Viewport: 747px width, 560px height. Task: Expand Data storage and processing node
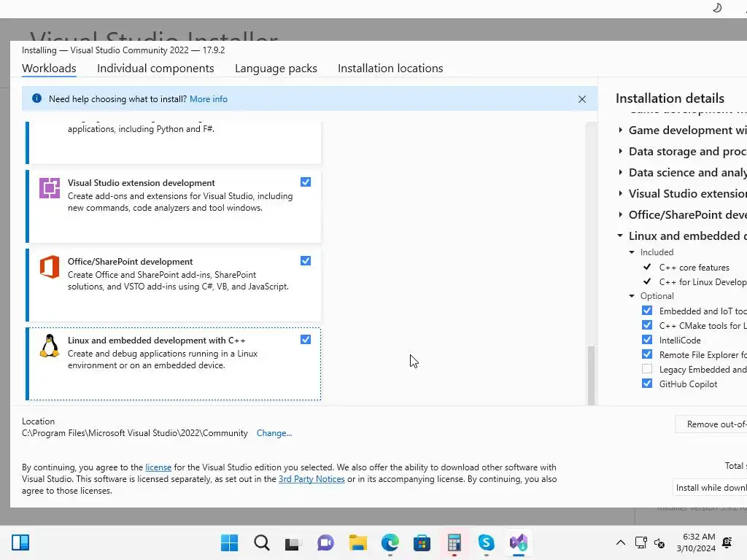point(620,151)
